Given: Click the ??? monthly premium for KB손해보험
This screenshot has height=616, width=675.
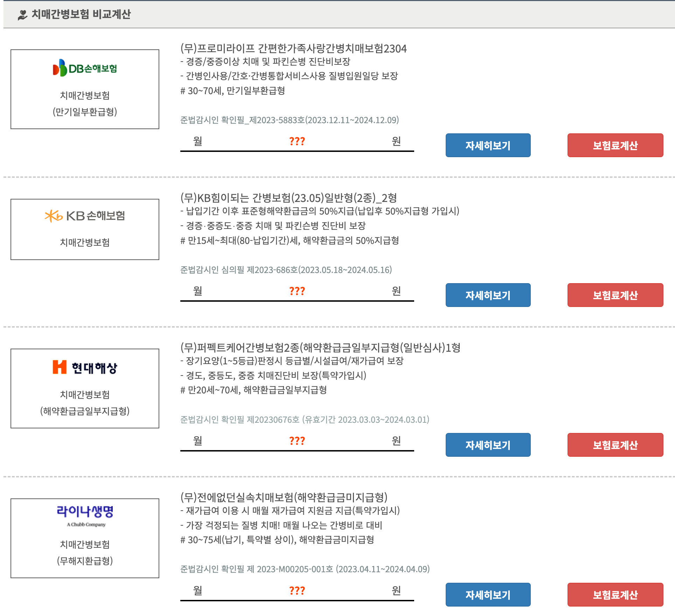Looking at the screenshot, I should coord(297,291).
